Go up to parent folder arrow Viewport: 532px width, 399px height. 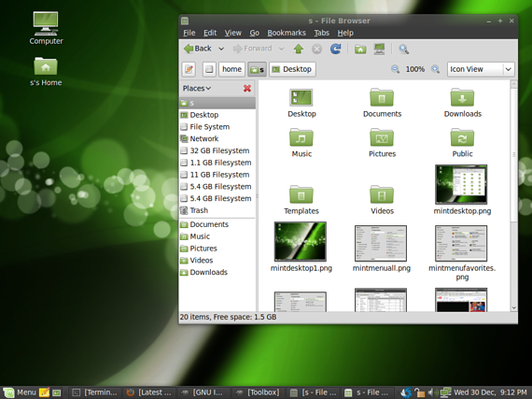click(x=299, y=49)
